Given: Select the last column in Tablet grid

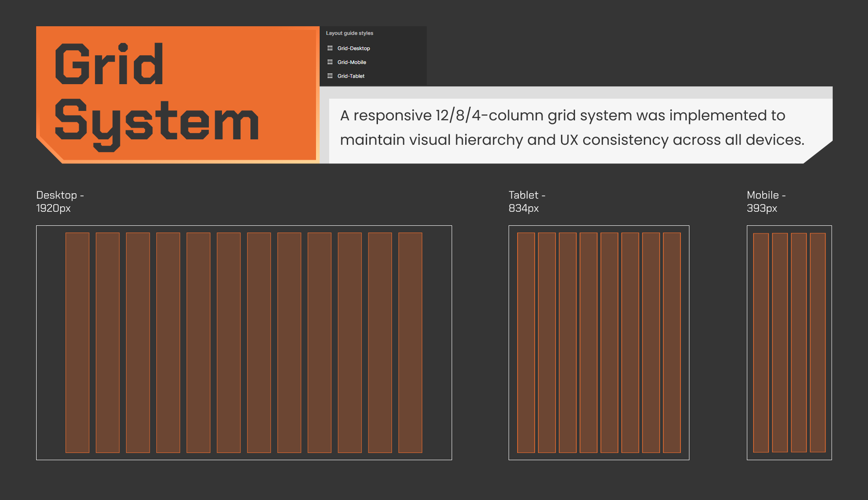Looking at the screenshot, I should 672,343.
